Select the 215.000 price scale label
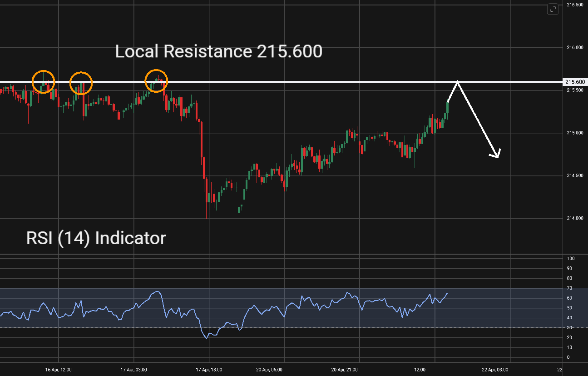 [575, 133]
